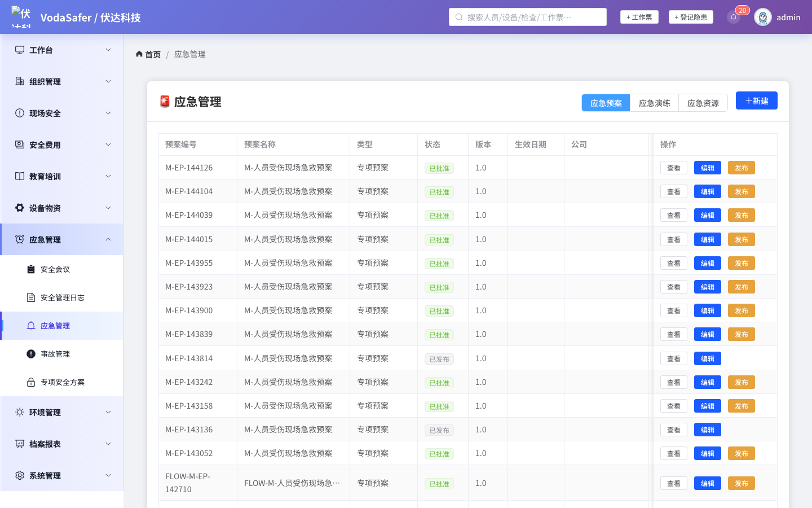Click the 教育培训 book icon
Image resolution: width=812 pixels, height=508 pixels.
[20, 176]
